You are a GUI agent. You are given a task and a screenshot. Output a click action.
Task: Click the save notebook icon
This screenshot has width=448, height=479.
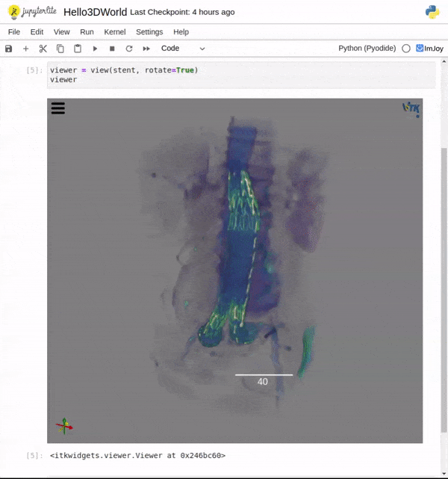click(9, 49)
